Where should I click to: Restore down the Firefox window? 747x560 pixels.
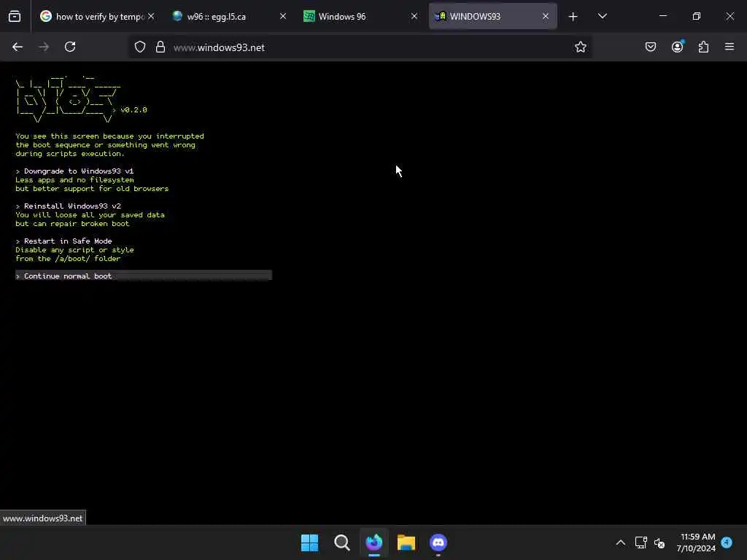[x=697, y=16]
